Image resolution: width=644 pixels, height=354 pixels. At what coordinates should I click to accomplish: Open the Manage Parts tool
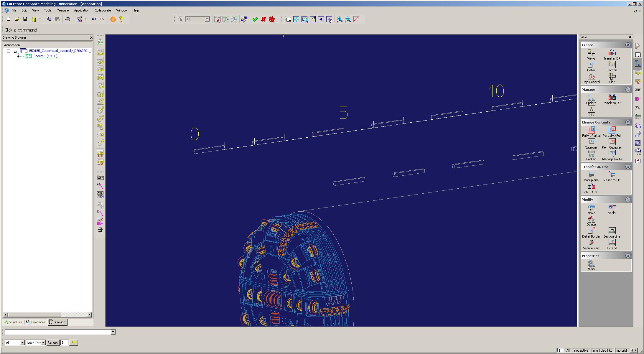612,156
